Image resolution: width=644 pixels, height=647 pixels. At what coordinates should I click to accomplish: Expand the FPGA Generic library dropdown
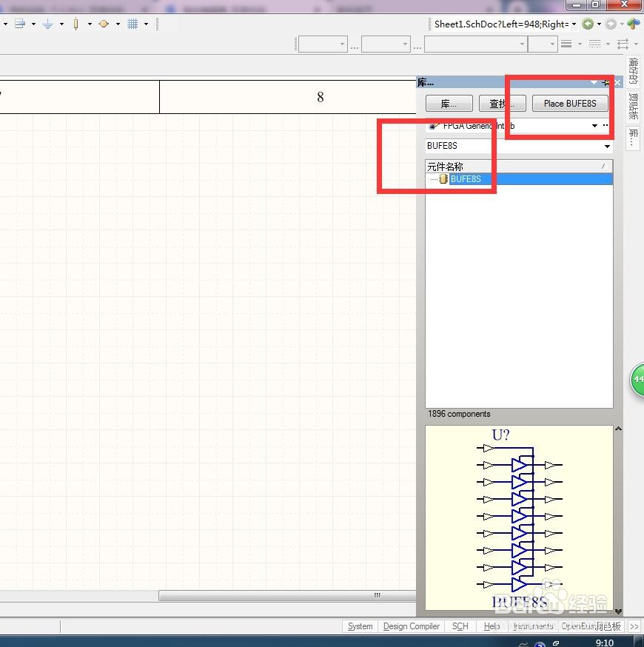pyautogui.click(x=594, y=125)
